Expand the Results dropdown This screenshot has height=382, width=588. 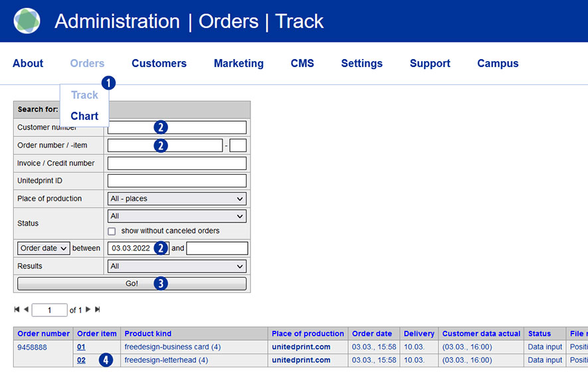(x=177, y=266)
